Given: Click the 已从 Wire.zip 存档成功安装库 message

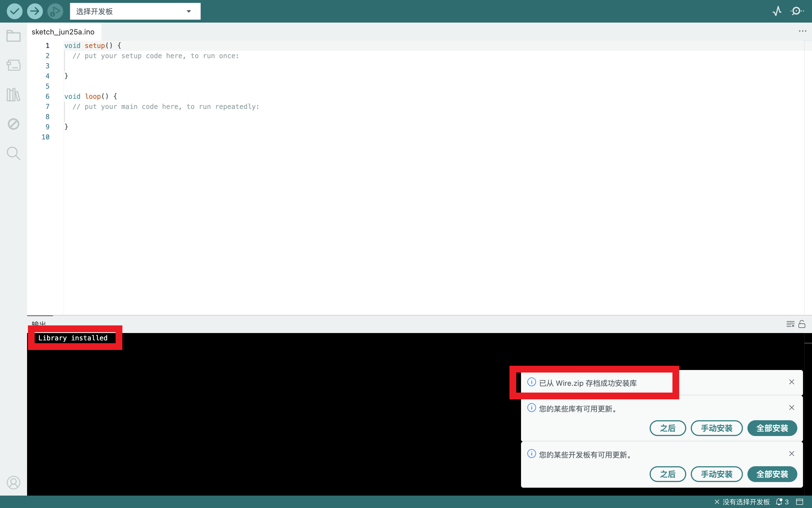Looking at the screenshot, I should click(588, 383).
